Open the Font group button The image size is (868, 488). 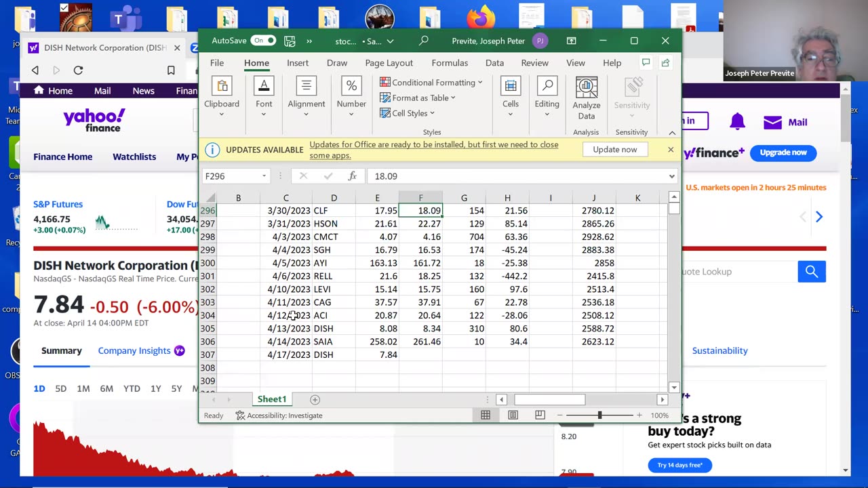264,96
